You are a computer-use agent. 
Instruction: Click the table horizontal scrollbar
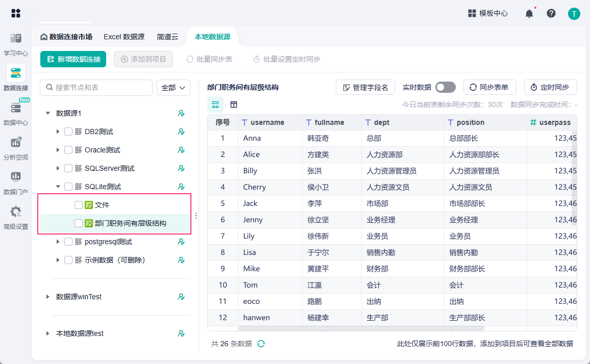point(361,328)
